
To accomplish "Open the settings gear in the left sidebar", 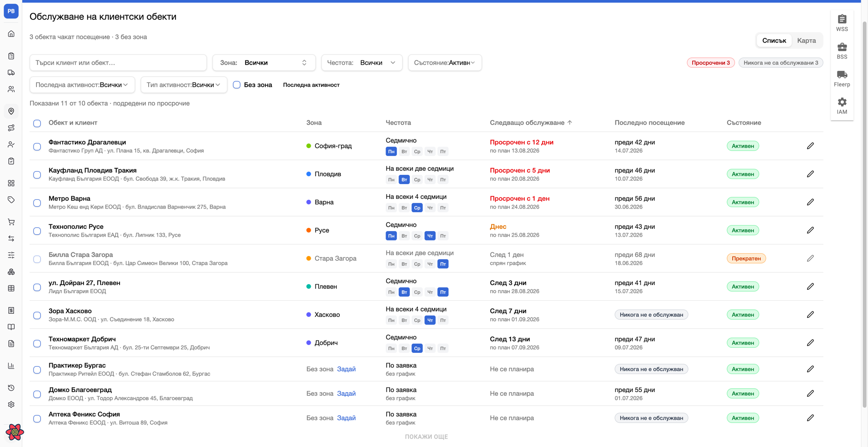I will pyautogui.click(x=11, y=405).
